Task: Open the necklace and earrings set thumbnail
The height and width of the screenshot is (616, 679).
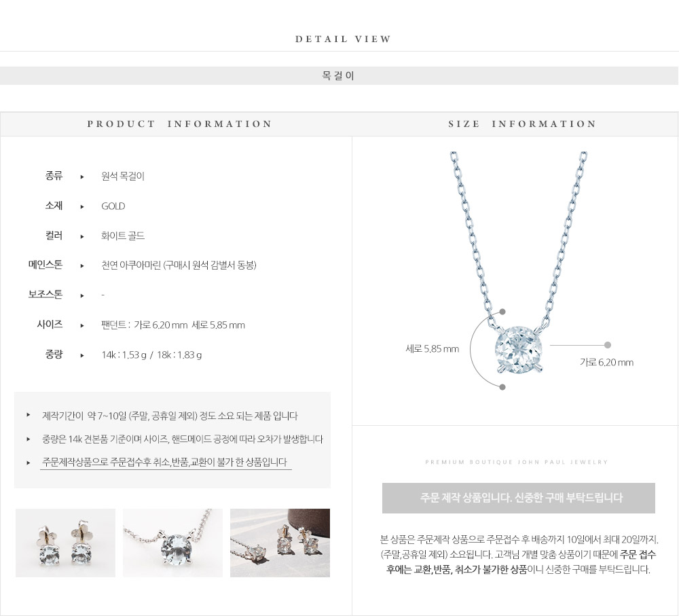Action: (x=280, y=543)
